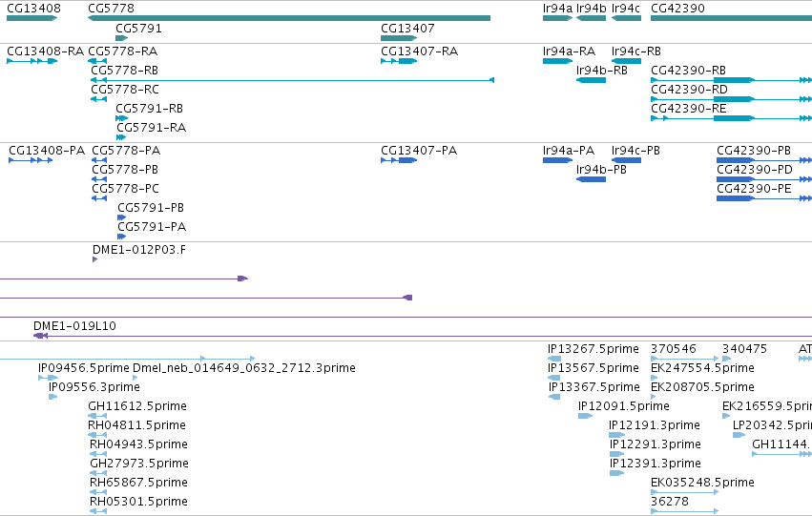Image resolution: width=812 pixels, height=516 pixels.
Task: Click protein CG42390-PB
Action: [754, 151]
